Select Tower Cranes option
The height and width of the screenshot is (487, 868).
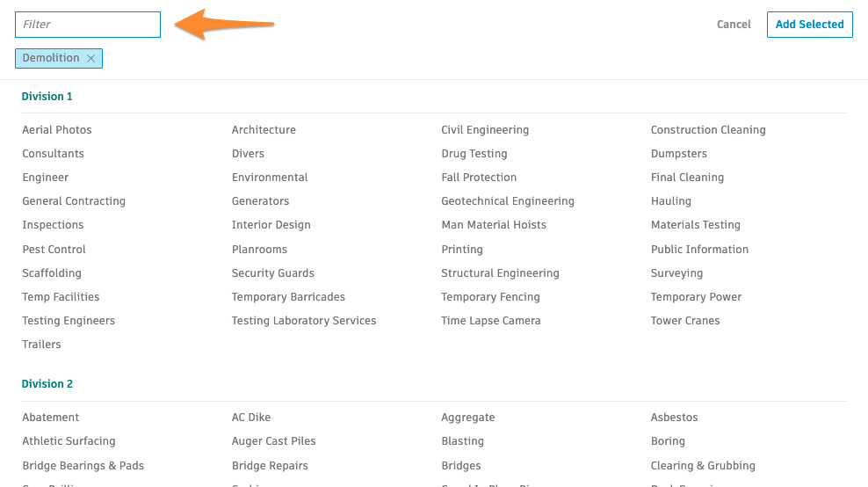tap(685, 321)
